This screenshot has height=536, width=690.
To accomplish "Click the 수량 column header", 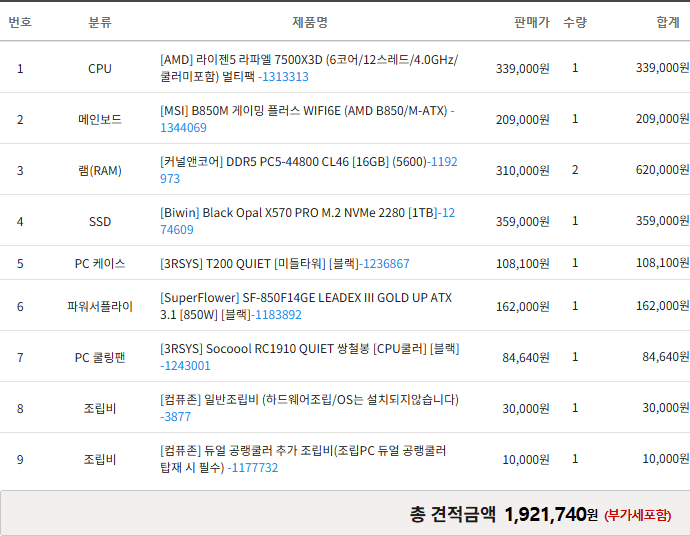I will [x=575, y=22].
